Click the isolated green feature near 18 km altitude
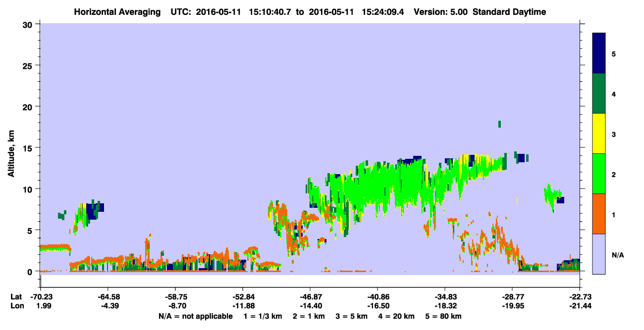The image size is (644, 330). [x=499, y=124]
